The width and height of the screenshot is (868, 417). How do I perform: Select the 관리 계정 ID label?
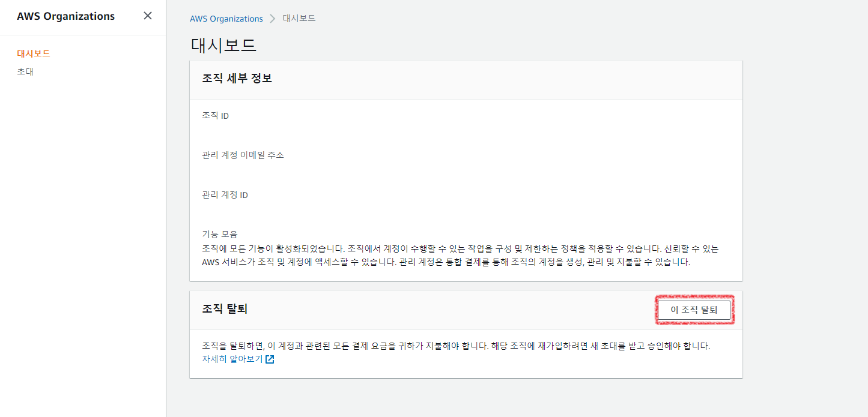[x=225, y=195]
